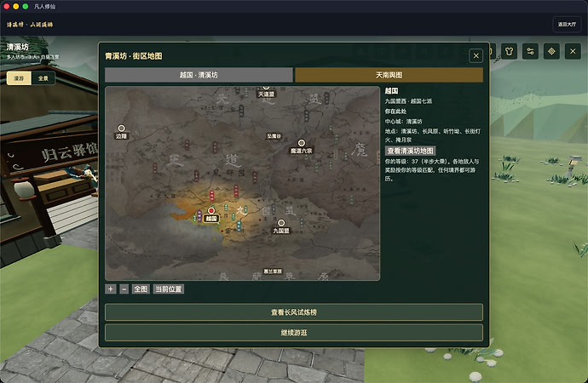Click the X icon at the toolbar's right end

tap(573, 51)
